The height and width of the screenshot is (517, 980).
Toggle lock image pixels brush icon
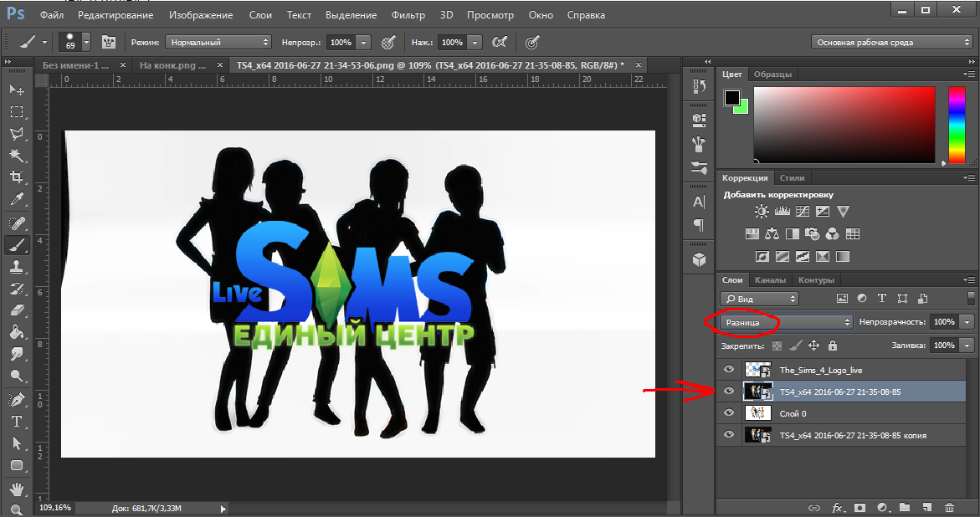click(795, 346)
